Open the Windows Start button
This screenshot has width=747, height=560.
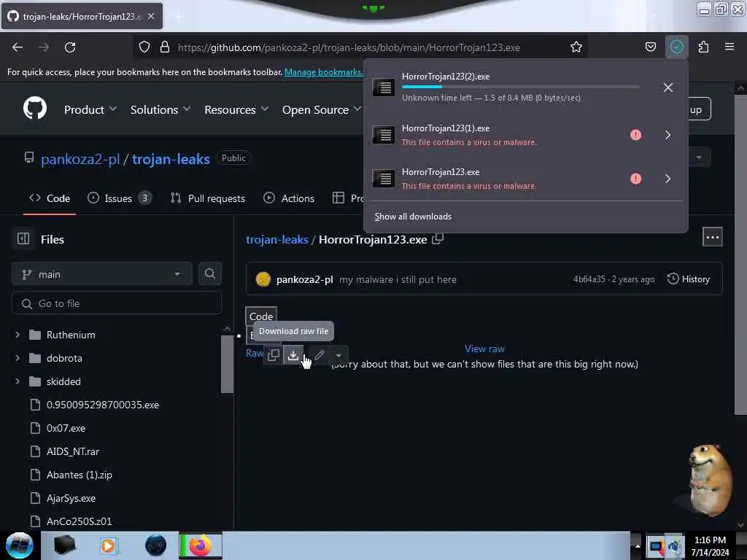tap(20, 545)
